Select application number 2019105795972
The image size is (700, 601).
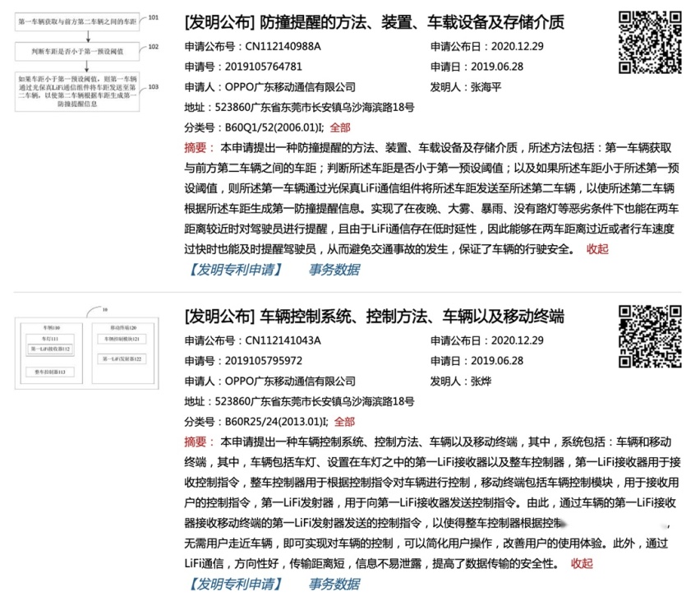point(264,361)
